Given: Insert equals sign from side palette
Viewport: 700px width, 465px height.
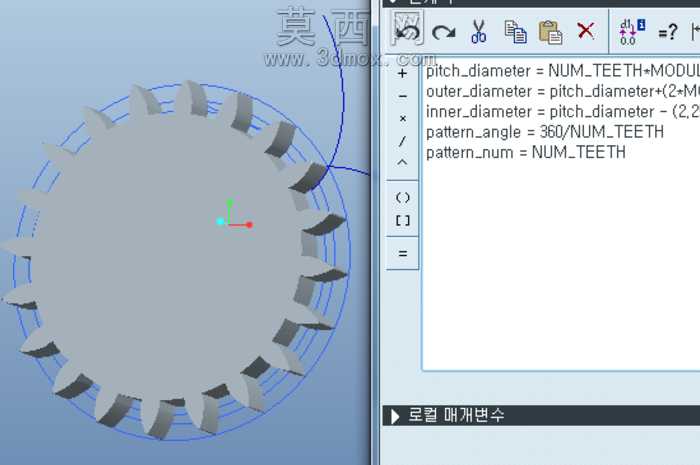Looking at the screenshot, I should [x=403, y=253].
